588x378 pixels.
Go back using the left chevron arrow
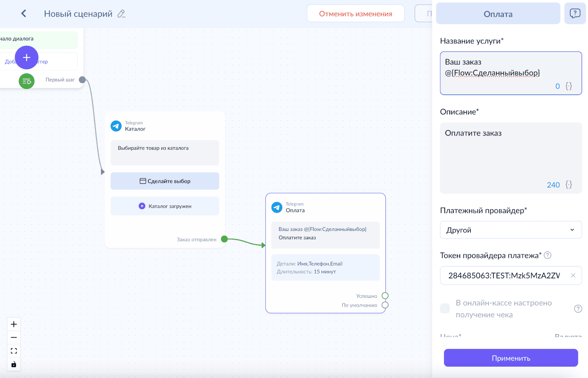click(24, 14)
